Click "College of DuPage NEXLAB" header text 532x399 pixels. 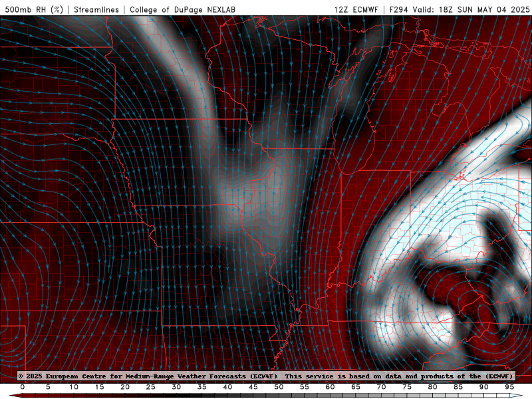click(x=182, y=10)
